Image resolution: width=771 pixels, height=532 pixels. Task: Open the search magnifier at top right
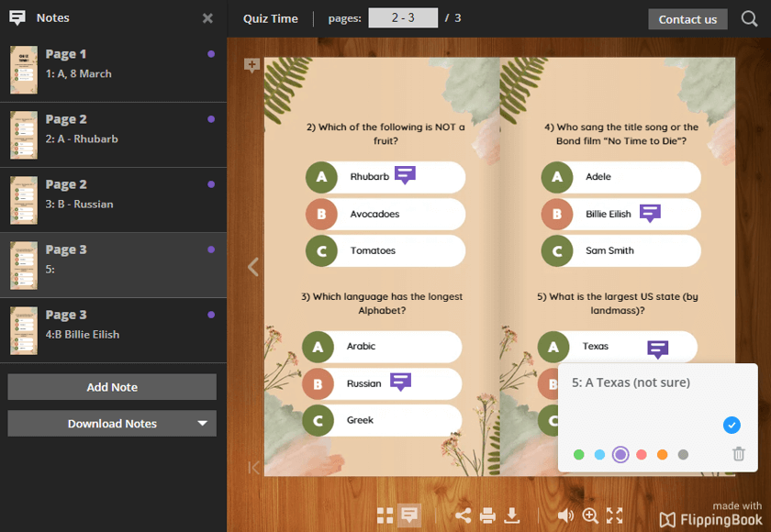752,18
